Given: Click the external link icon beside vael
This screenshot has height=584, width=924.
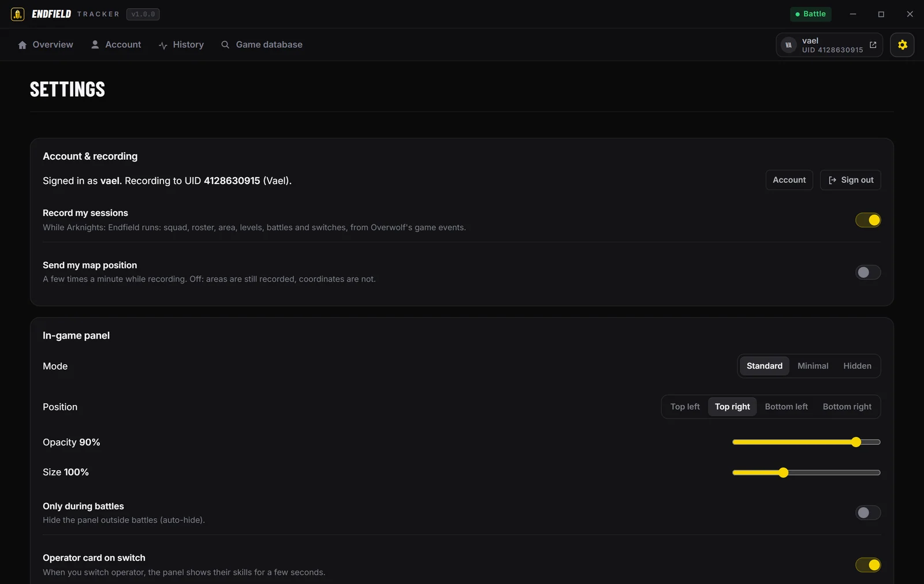Looking at the screenshot, I should click(873, 45).
